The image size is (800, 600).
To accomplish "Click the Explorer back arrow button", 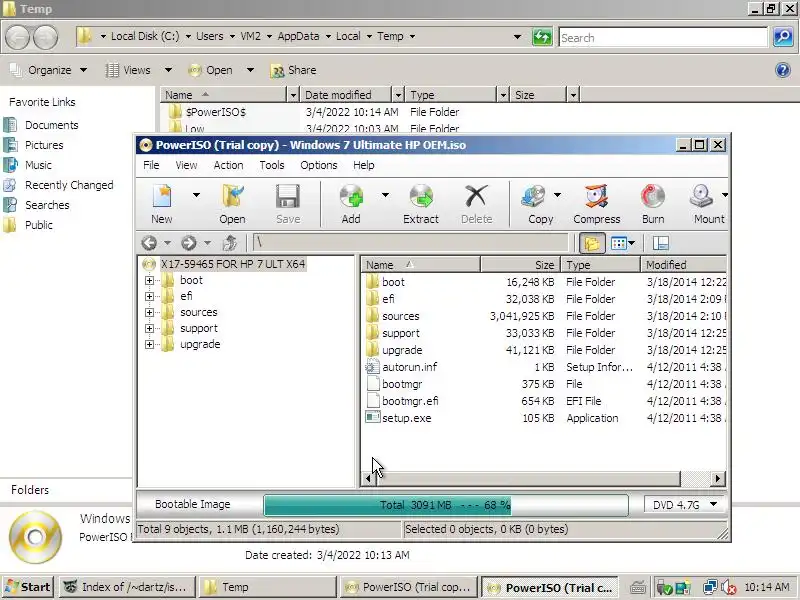I will (18, 37).
